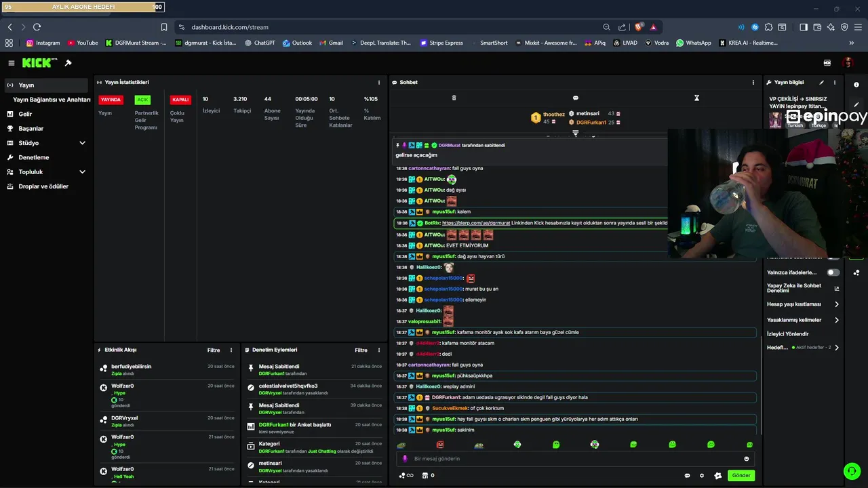868x488 pixels.
Task: Open the Yayın İstatistikleri panel options menu
Action: pyautogui.click(x=379, y=83)
